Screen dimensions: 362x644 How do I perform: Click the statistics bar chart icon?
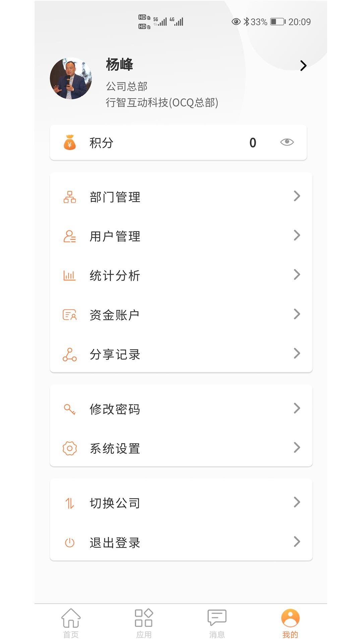[x=70, y=276]
